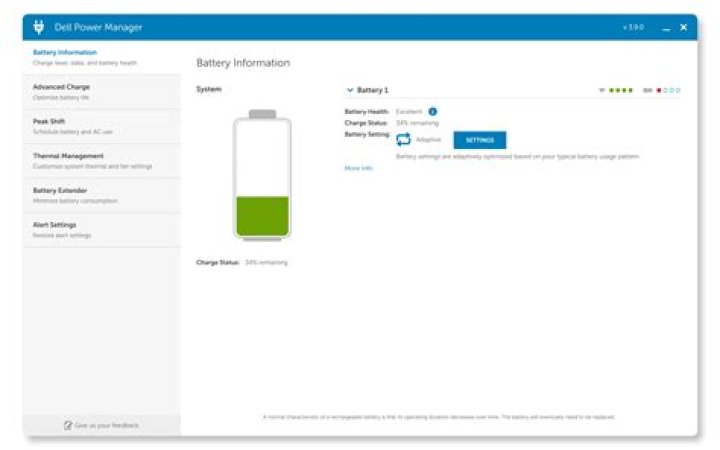Click the large system battery graphic
The image size is (720, 450).
(x=262, y=176)
